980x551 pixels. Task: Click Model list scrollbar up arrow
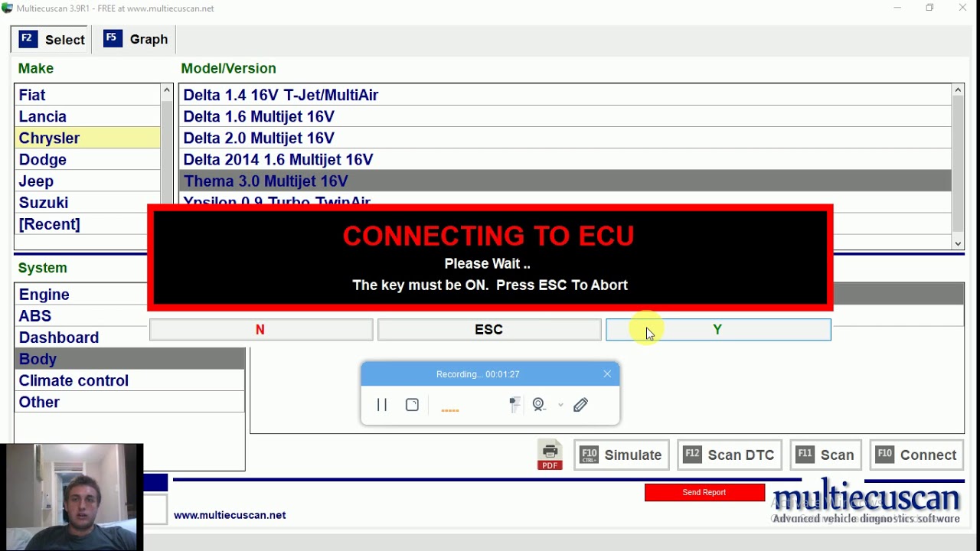click(x=958, y=90)
